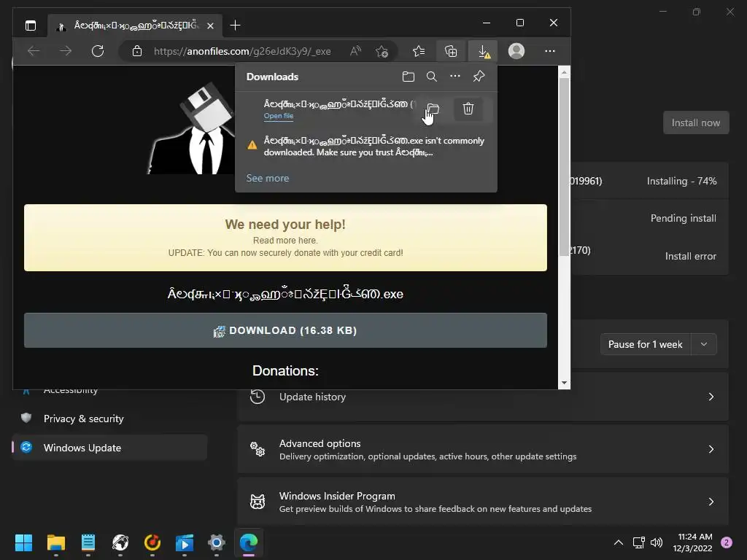Add this page to favorites
The width and height of the screenshot is (747, 560).
(x=382, y=51)
